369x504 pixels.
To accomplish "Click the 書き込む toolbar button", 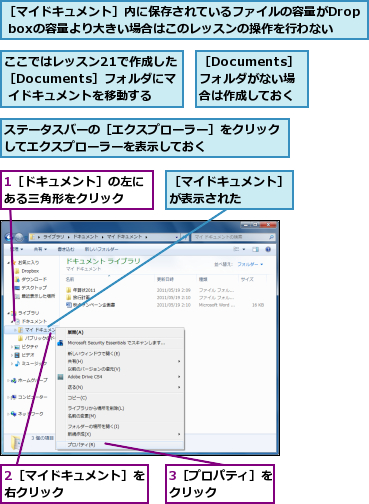I will click(66, 249).
